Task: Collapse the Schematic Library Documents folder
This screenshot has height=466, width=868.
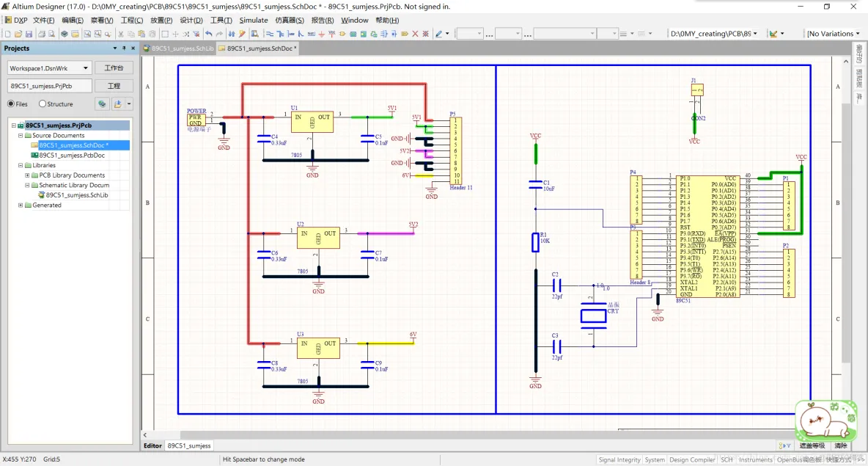Action: tap(27, 185)
